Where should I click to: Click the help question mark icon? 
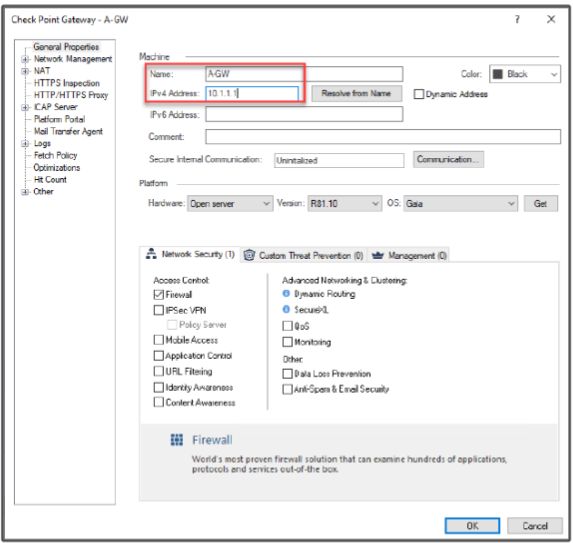pyautogui.click(x=517, y=19)
